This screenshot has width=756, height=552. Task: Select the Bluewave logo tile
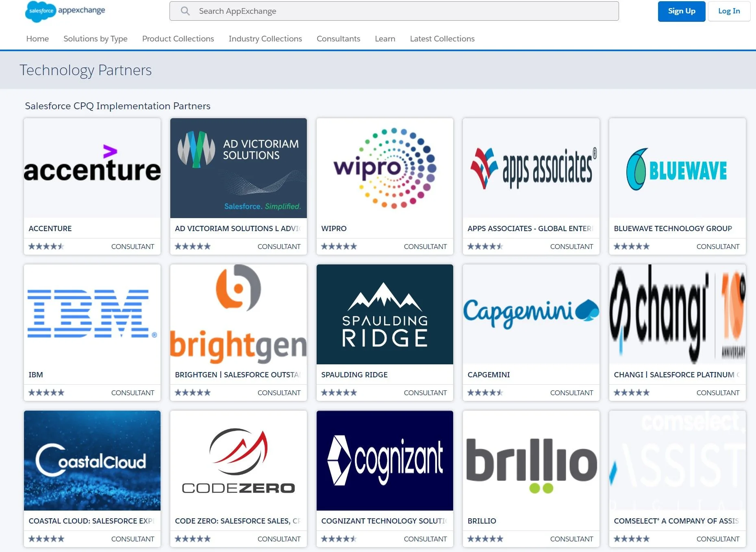(x=678, y=168)
